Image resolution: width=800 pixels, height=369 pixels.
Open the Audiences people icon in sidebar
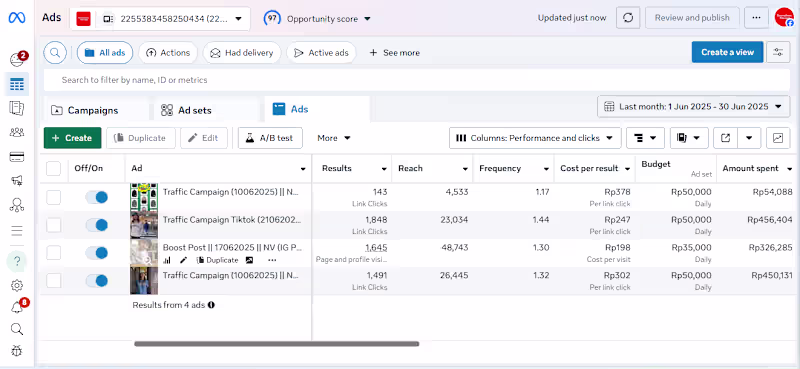[16, 133]
